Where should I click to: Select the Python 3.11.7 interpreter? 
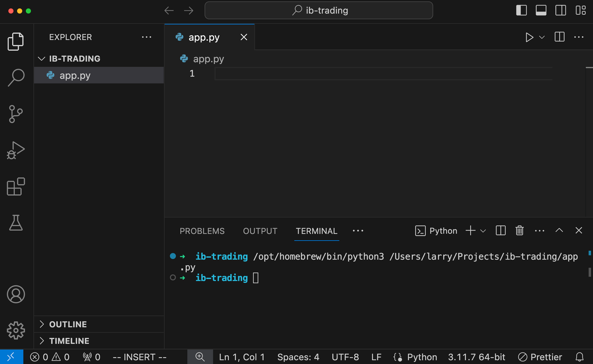click(476, 357)
